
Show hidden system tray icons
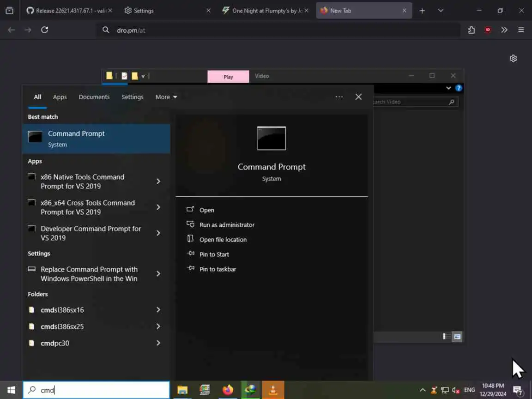coord(423,390)
